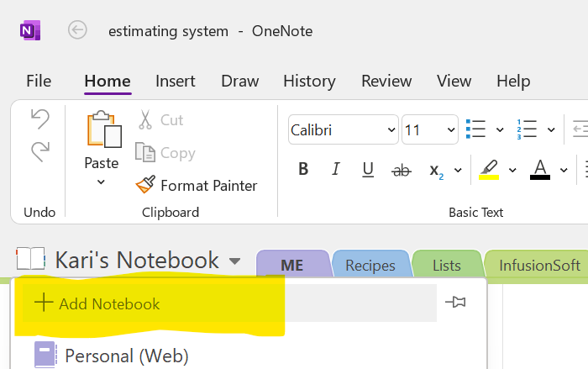Click the Kari's Notebook title
Image resolution: width=588 pixels, height=369 pixels.
pos(137,260)
